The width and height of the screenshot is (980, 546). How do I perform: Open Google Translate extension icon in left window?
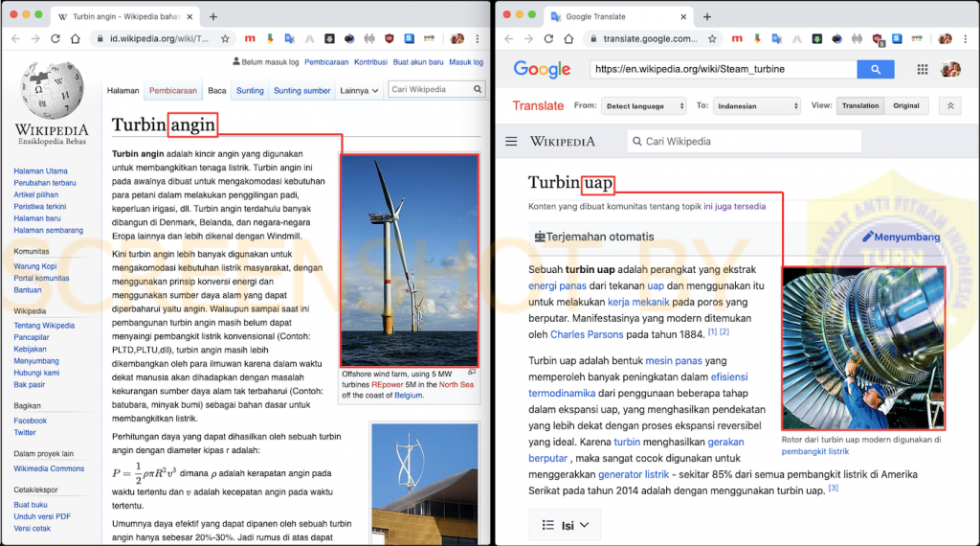pos(289,38)
